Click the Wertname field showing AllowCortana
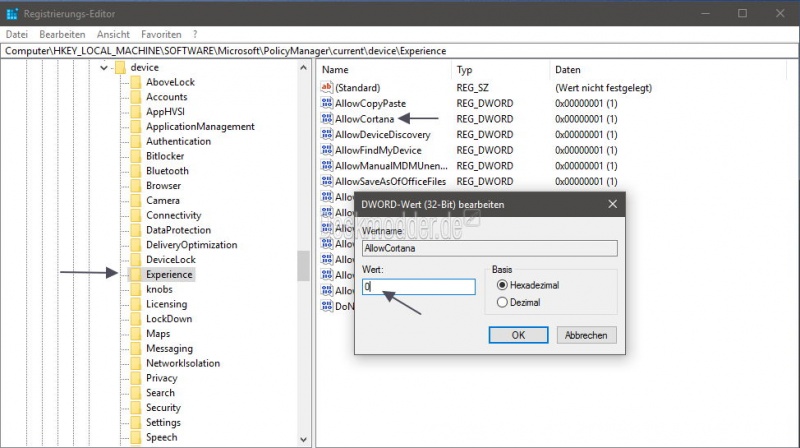800x448 pixels. [x=489, y=248]
